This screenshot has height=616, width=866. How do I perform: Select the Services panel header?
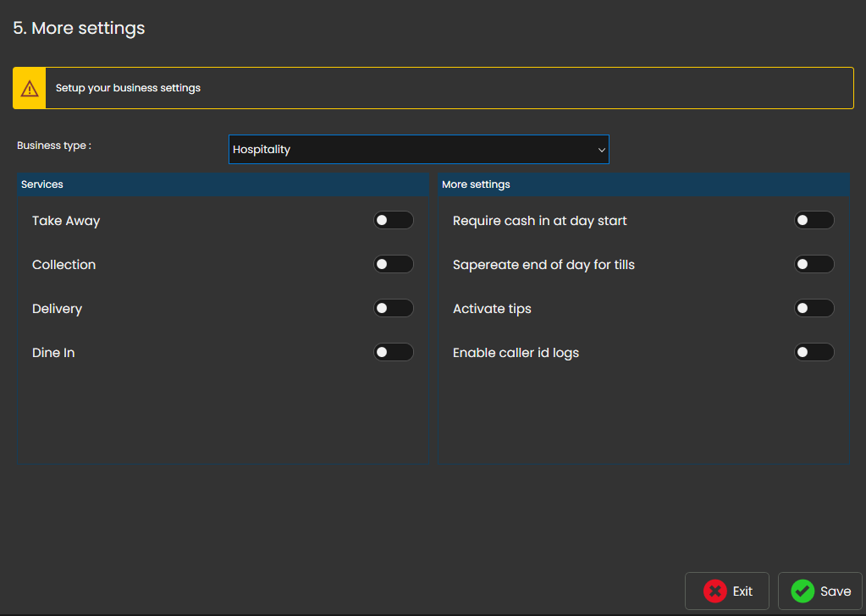[223, 184]
